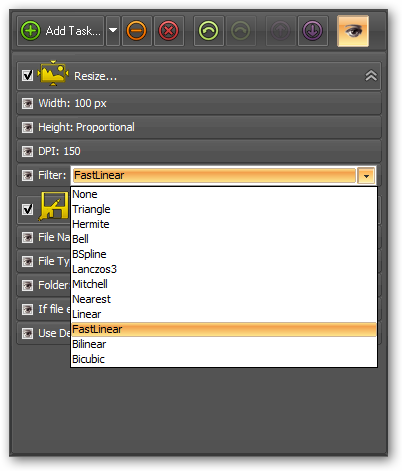Click the orange minus remove task icon

click(136, 31)
